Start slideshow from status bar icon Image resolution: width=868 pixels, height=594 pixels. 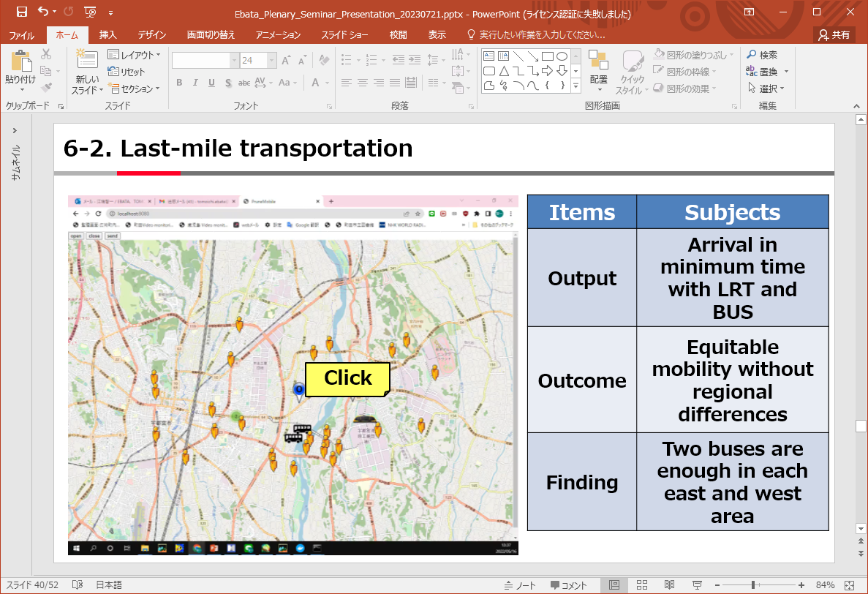tap(695, 585)
